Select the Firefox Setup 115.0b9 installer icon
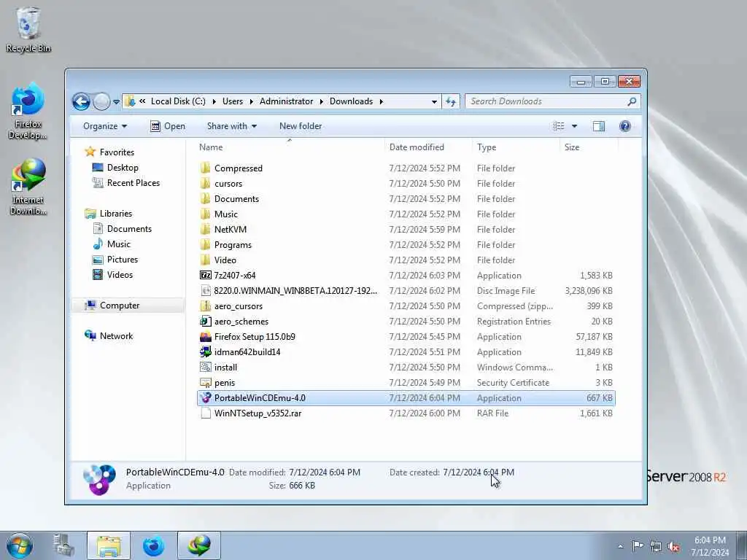The image size is (747, 560). (205, 337)
